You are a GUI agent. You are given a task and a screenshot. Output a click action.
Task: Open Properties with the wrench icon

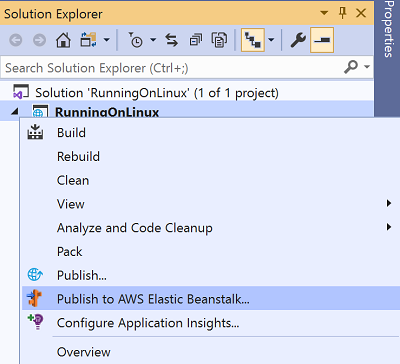[x=298, y=40]
